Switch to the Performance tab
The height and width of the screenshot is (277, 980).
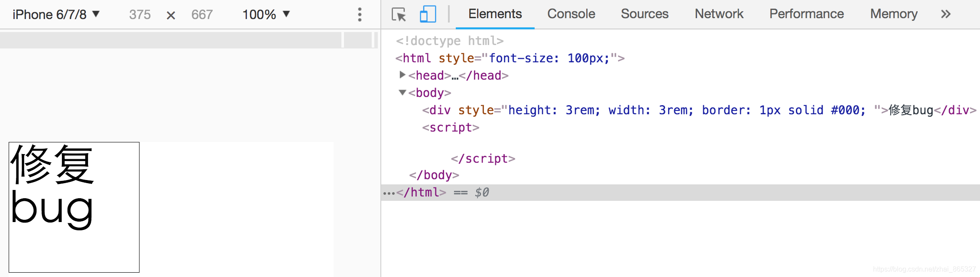click(x=806, y=14)
